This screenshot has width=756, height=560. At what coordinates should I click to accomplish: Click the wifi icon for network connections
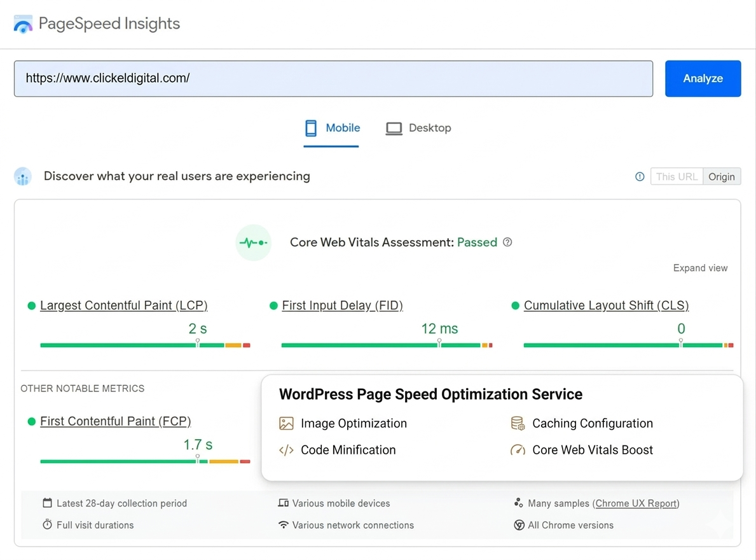(284, 525)
